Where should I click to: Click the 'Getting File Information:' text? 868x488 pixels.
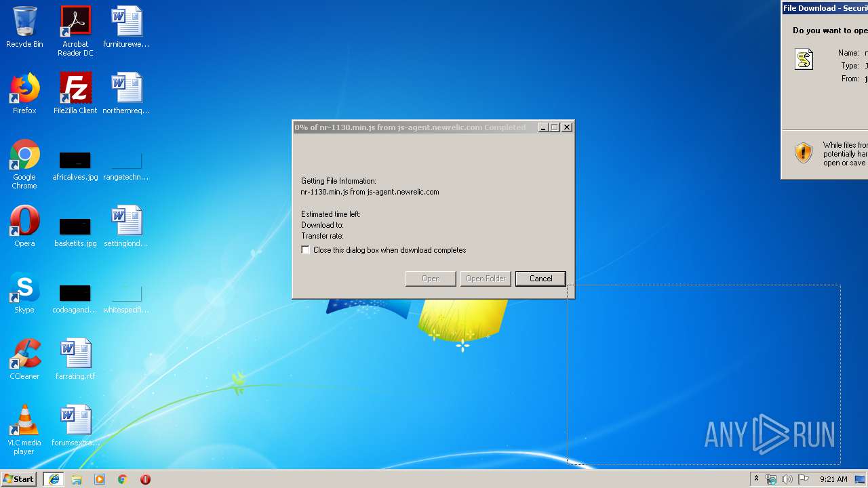pyautogui.click(x=338, y=181)
